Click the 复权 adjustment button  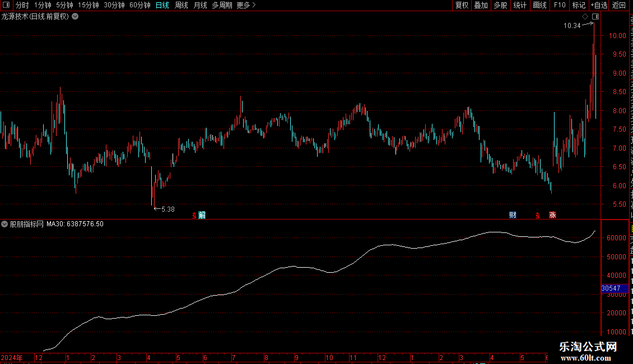coord(462,5)
